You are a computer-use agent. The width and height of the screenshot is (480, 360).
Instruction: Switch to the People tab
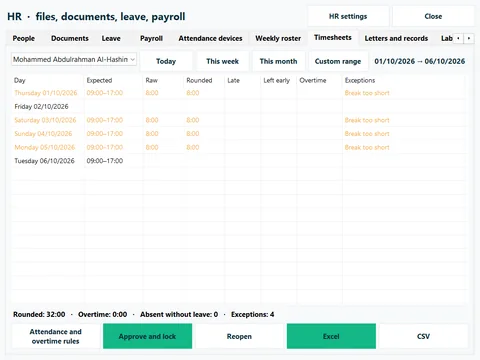tap(24, 38)
